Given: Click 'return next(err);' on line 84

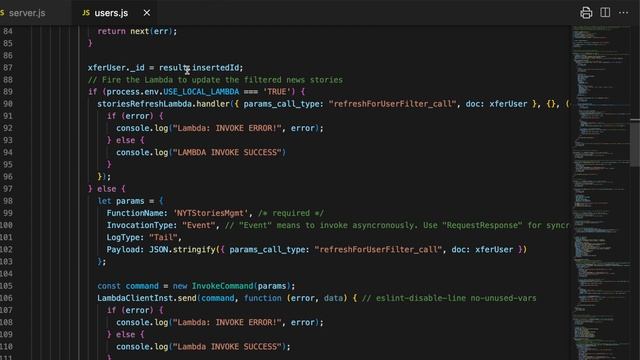Looking at the screenshot, I should pyautogui.click(x=137, y=31).
